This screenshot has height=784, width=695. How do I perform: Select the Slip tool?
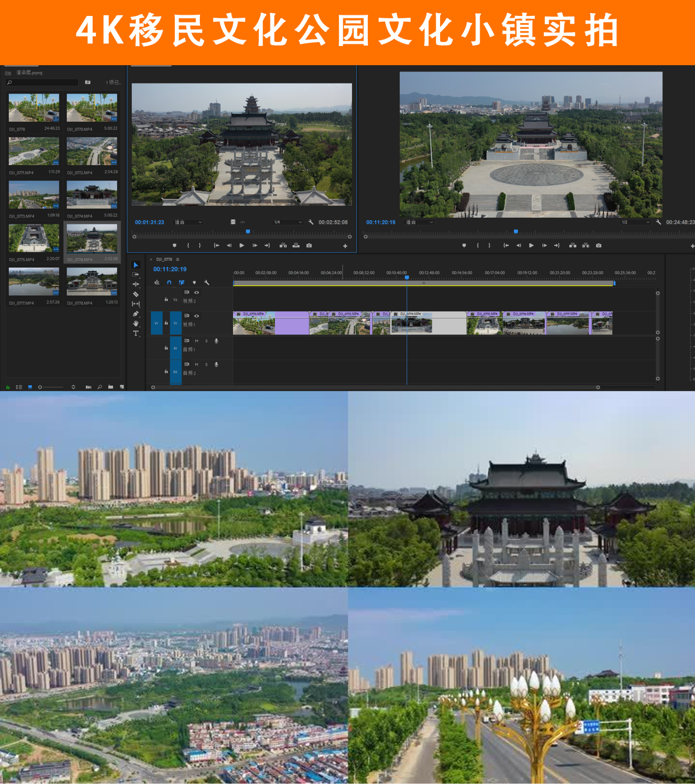pyautogui.click(x=136, y=304)
